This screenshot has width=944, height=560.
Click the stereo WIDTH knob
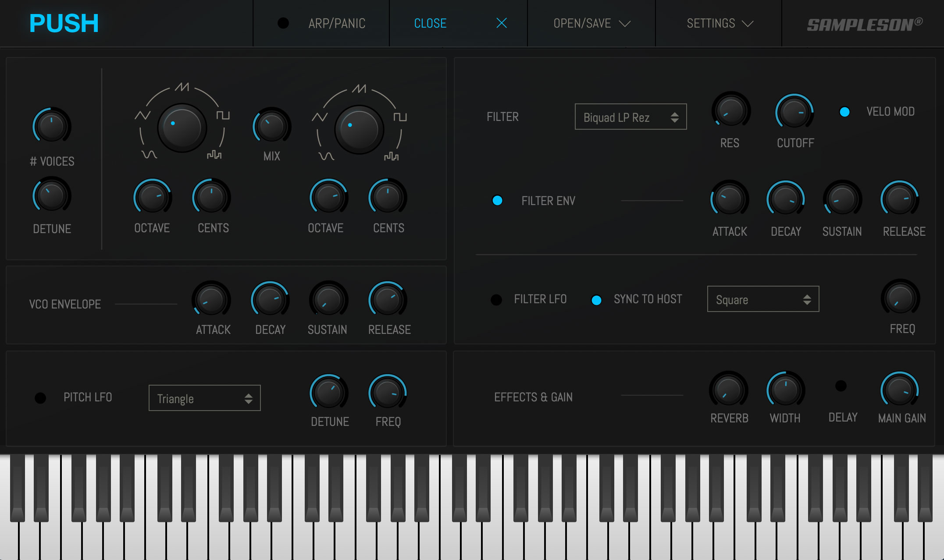coord(785,390)
